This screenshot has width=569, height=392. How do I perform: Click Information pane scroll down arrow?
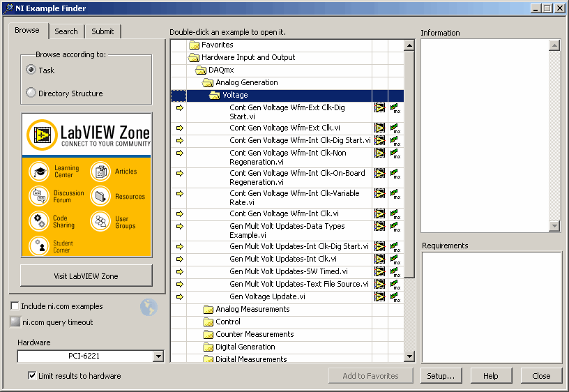(554, 226)
